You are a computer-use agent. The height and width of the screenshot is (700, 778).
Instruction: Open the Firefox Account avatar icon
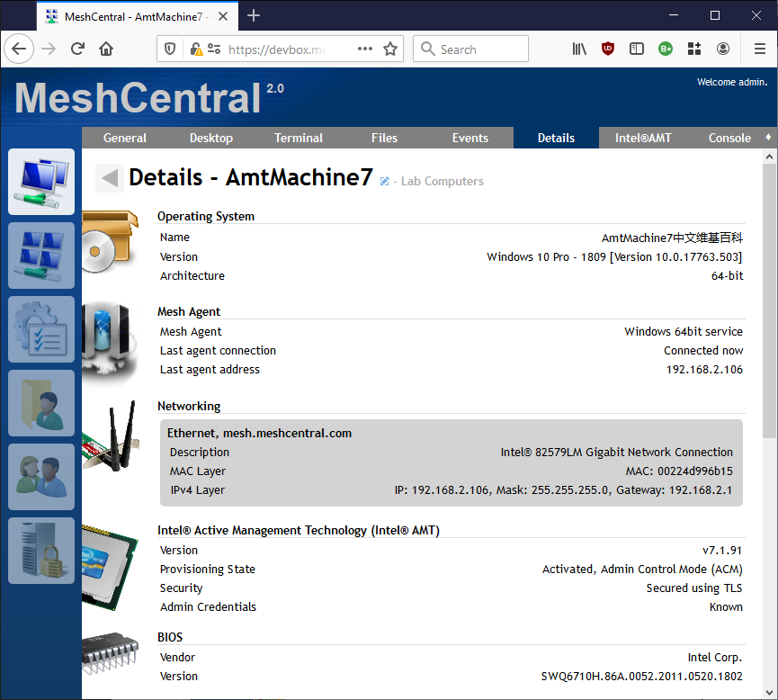(723, 49)
